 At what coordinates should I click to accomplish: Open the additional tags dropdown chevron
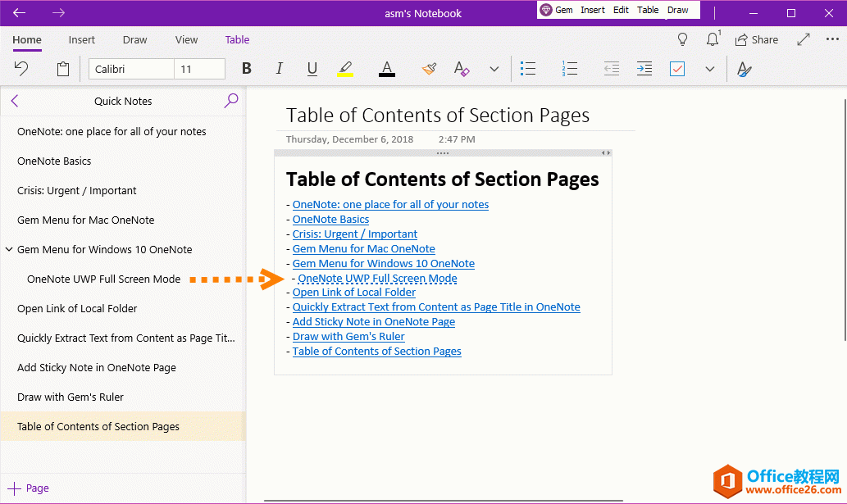[x=709, y=70]
